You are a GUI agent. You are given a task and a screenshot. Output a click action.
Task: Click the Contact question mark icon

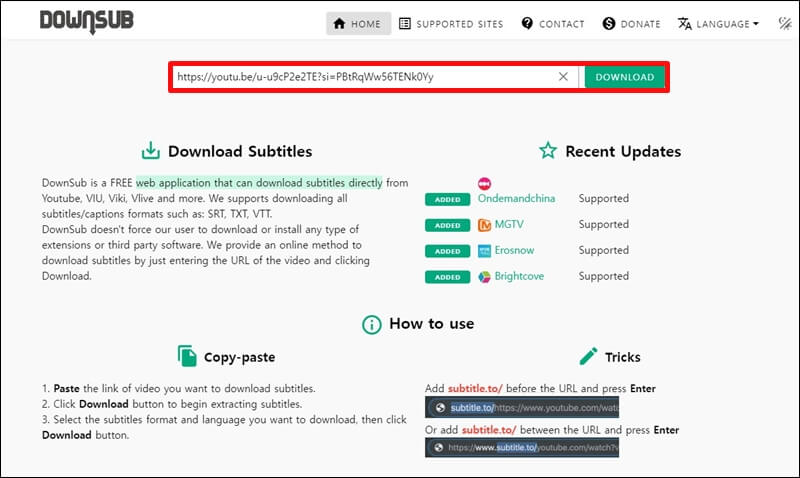coord(527,23)
